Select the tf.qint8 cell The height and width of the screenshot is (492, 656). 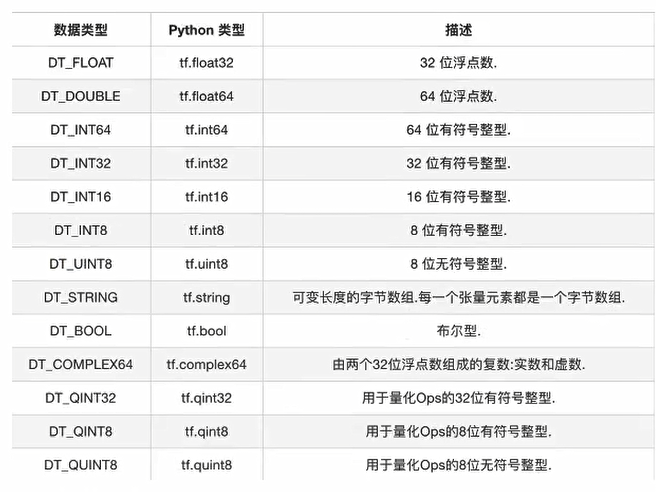click(x=207, y=431)
